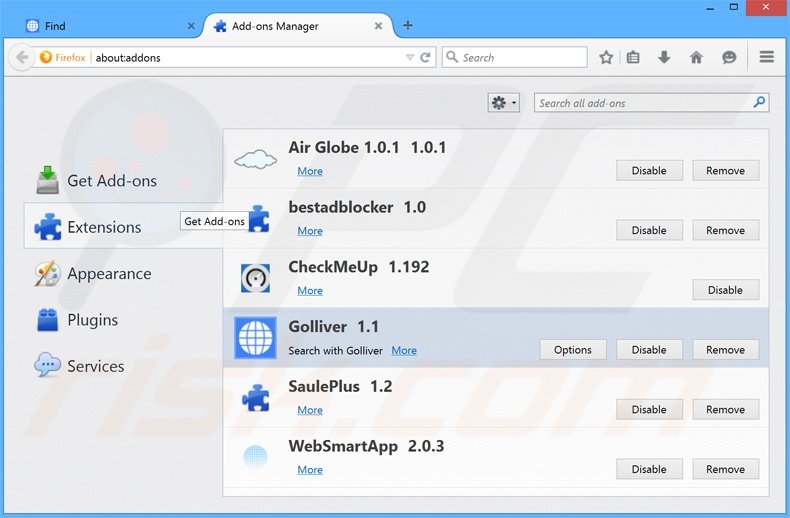Disable the CheckMeUp extension
This screenshot has height=518, width=790.
pos(726,290)
